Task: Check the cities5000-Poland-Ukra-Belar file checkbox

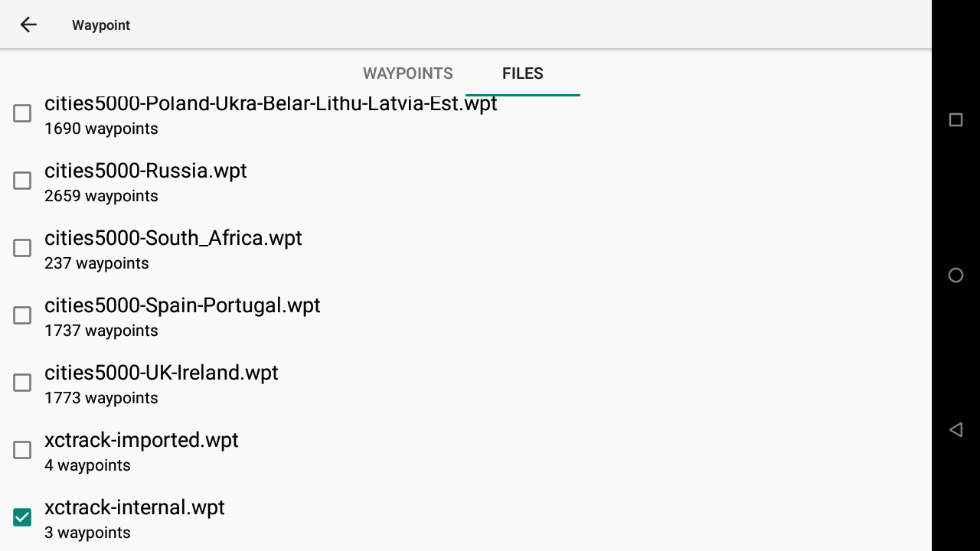Action: [22, 113]
